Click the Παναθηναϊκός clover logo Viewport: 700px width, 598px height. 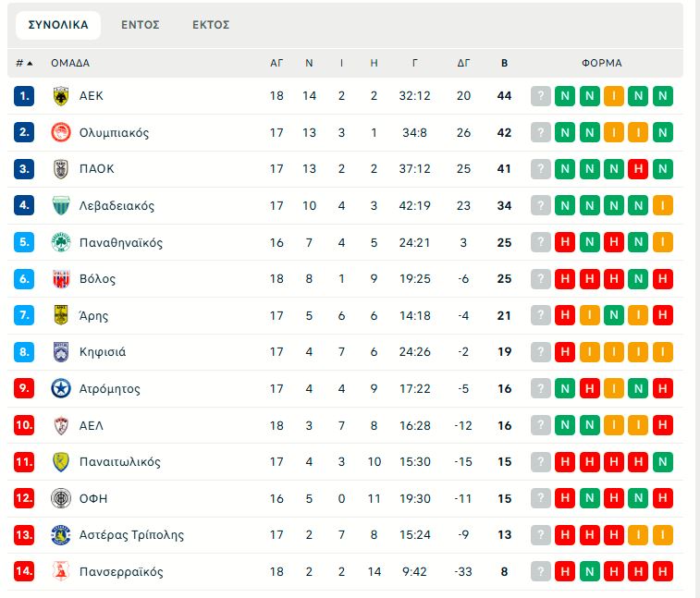(61, 242)
